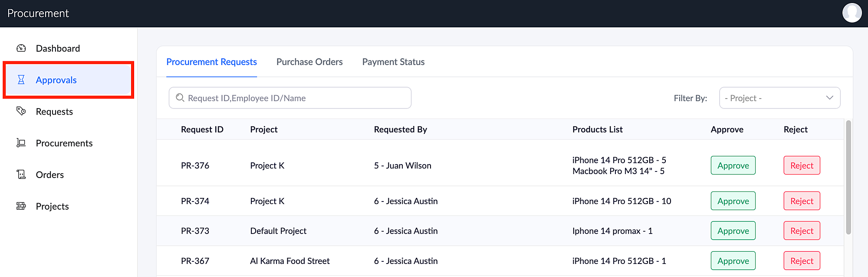Click the Request ID search field

click(295, 98)
